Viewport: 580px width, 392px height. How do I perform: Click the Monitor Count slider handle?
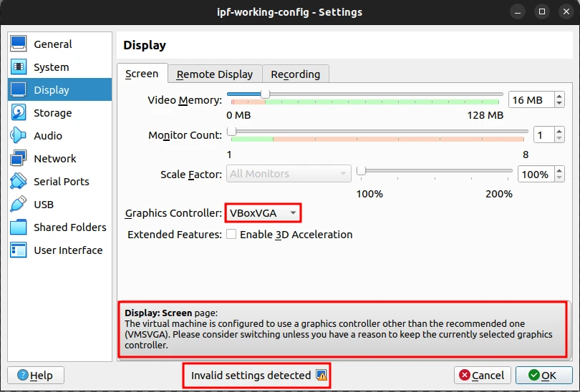point(231,131)
